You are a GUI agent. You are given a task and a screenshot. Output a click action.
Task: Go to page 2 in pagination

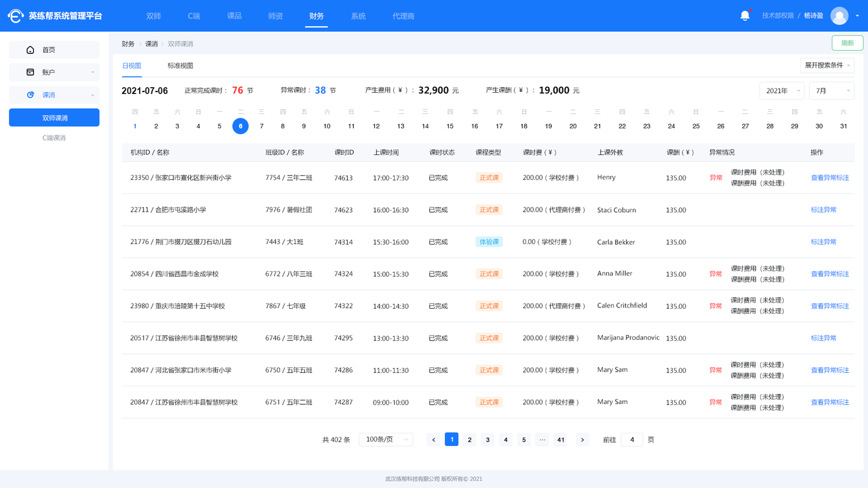point(470,440)
